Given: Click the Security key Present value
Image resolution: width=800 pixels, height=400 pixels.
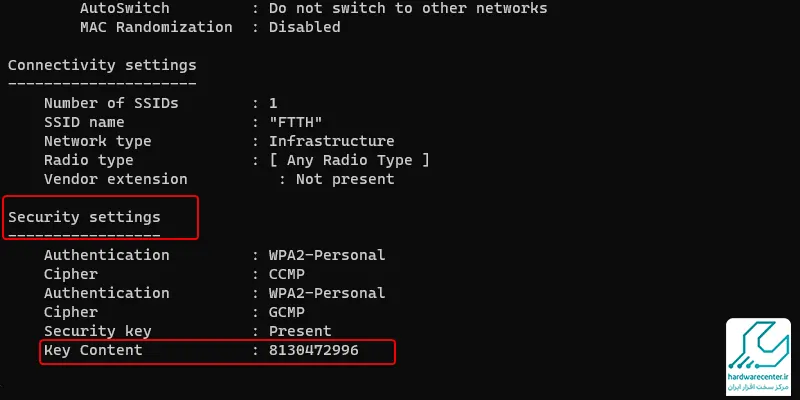Looking at the screenshot, I should tap(301, 331).
